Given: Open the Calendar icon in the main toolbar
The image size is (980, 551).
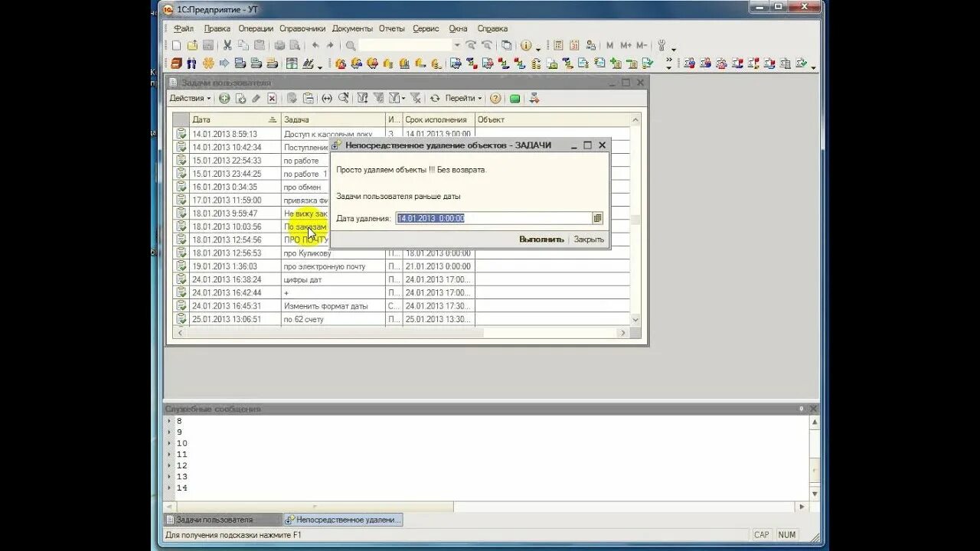Looking at the screenshot, I should coord(574,45).
